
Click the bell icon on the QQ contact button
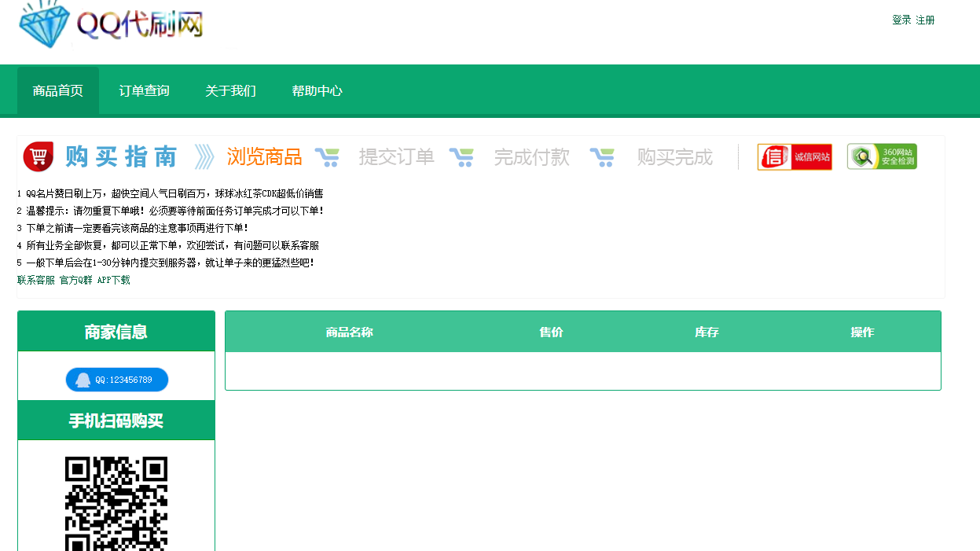click(x=81, y=380)
